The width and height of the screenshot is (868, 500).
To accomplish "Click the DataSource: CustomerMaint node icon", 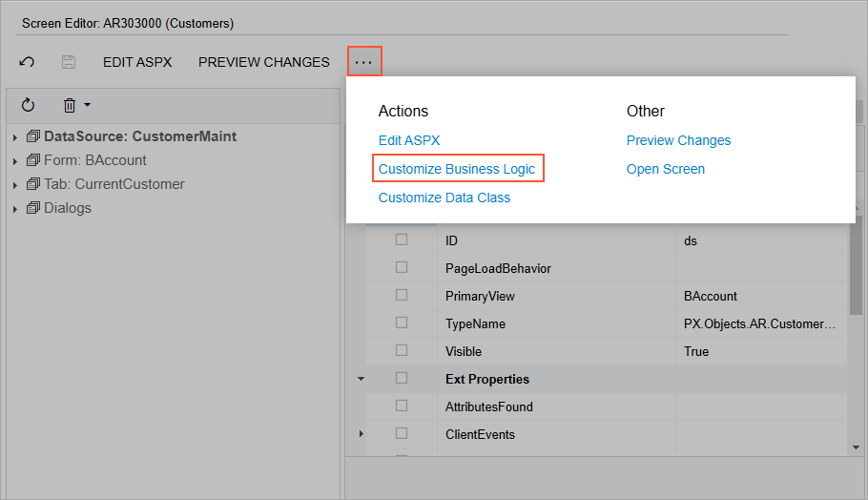I will [33, 136].
